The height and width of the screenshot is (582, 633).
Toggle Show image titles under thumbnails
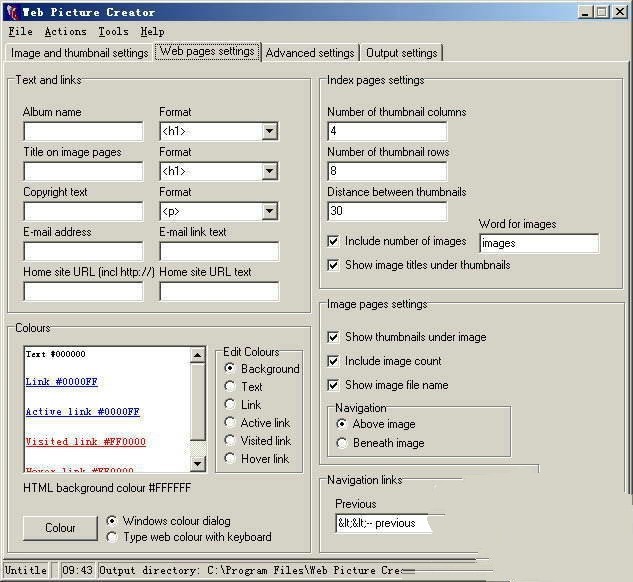[x=333, y=265]
